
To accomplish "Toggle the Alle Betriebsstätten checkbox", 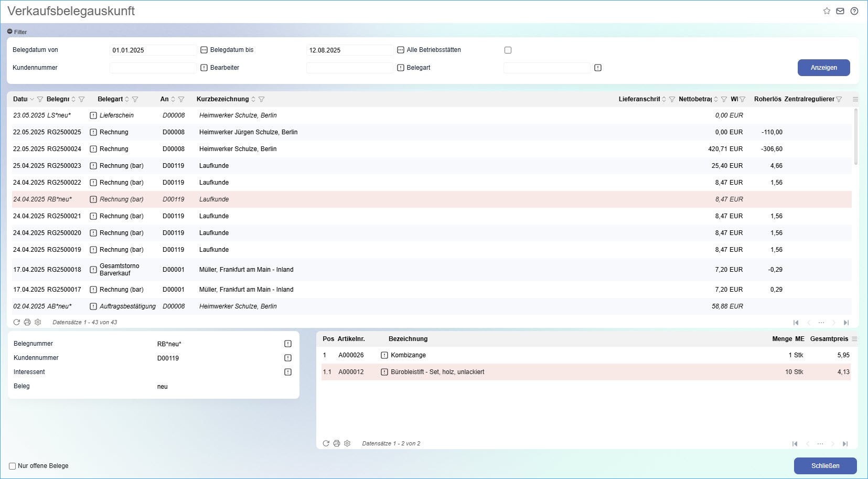I will (x=508, y=50).
